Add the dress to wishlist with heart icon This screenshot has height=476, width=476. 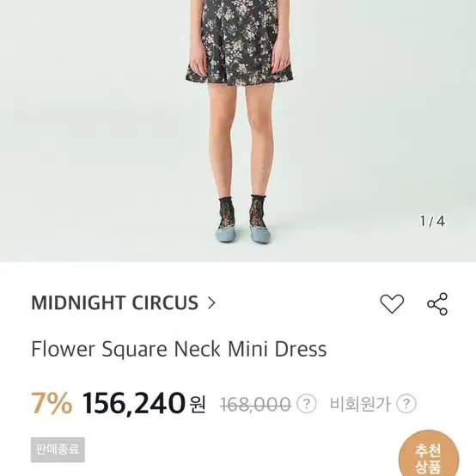pos(392,303)
